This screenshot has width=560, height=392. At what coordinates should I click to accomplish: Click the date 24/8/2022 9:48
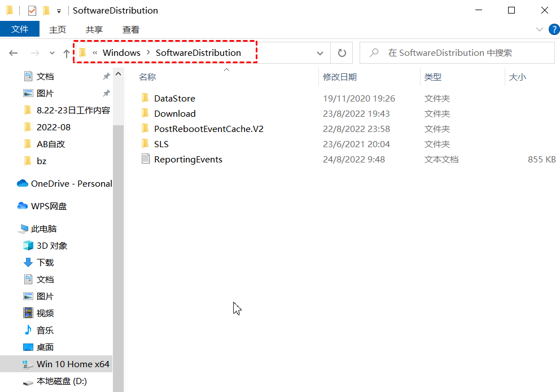pyautogui.click(x=354, y=160)
